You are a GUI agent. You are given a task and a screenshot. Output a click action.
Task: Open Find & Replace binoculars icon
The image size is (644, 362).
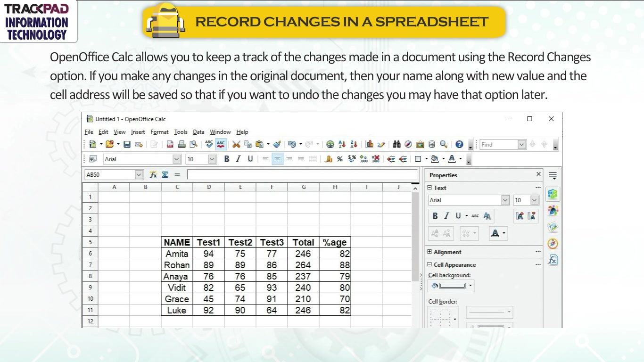(x=396, y=144)
